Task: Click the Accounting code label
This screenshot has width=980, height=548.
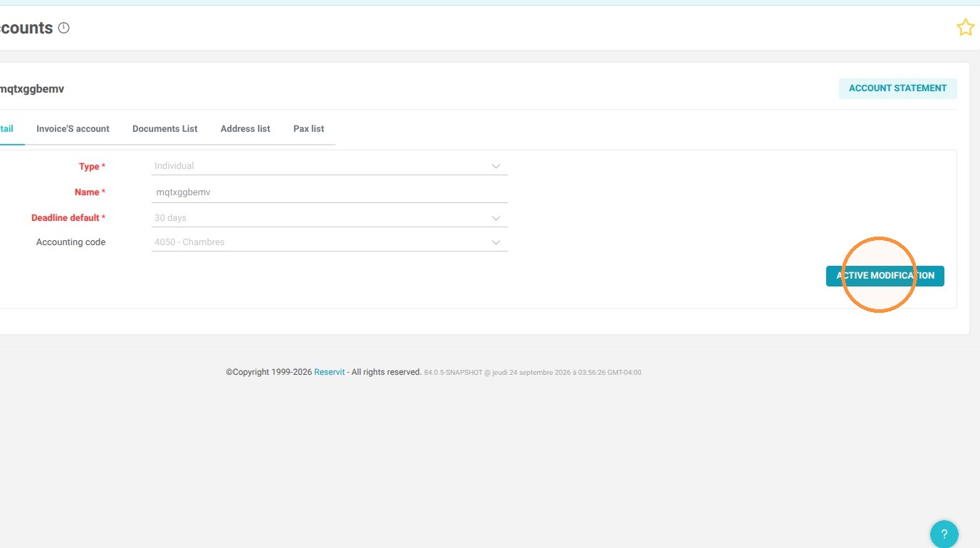Action: (x=71, y=242)
